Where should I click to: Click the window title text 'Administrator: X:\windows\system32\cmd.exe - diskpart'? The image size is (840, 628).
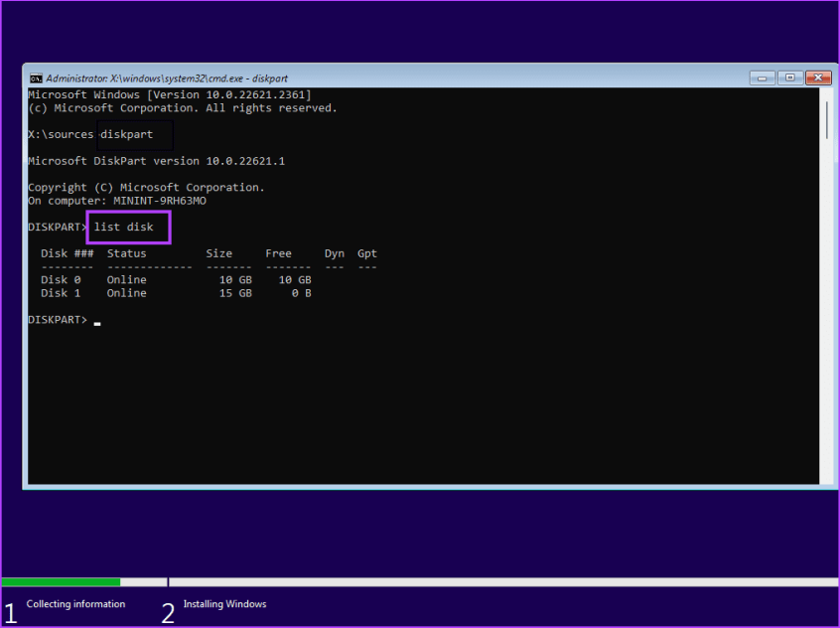(x=167, y=78)
